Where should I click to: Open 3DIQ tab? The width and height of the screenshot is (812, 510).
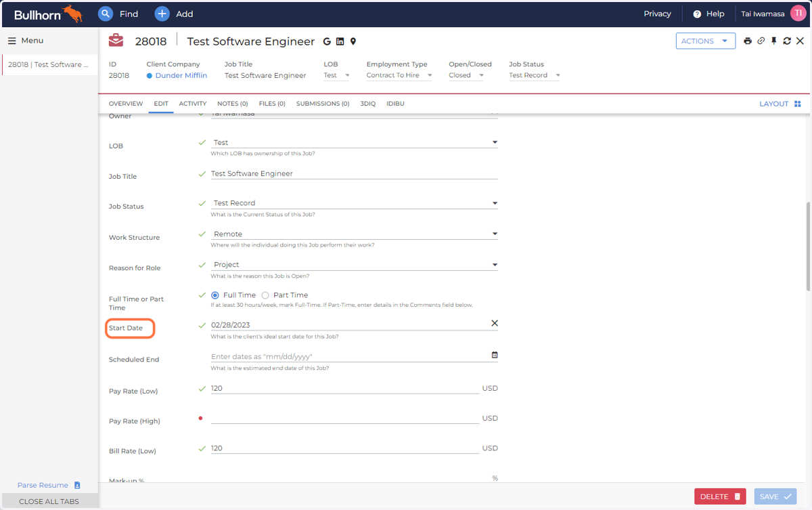pyautogui.click(x=368, y=104)
